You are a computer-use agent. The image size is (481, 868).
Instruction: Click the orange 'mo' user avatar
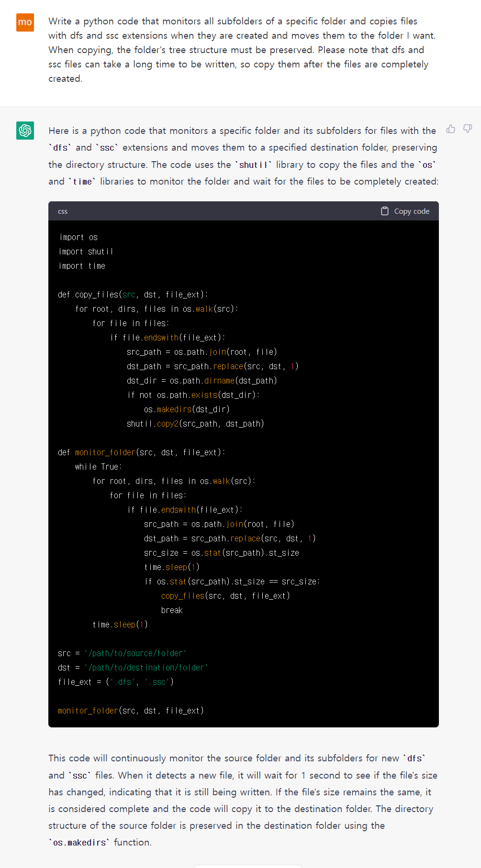25,22
